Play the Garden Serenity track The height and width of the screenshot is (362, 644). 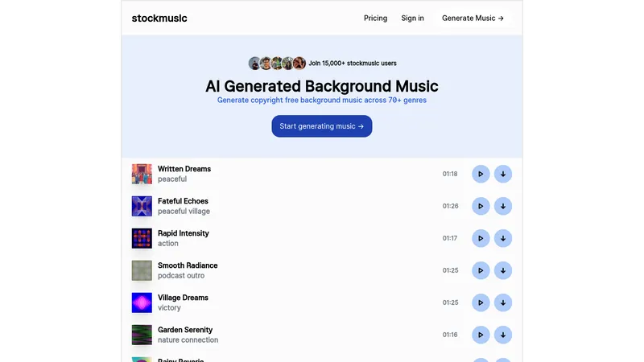[x=481, y=335]
